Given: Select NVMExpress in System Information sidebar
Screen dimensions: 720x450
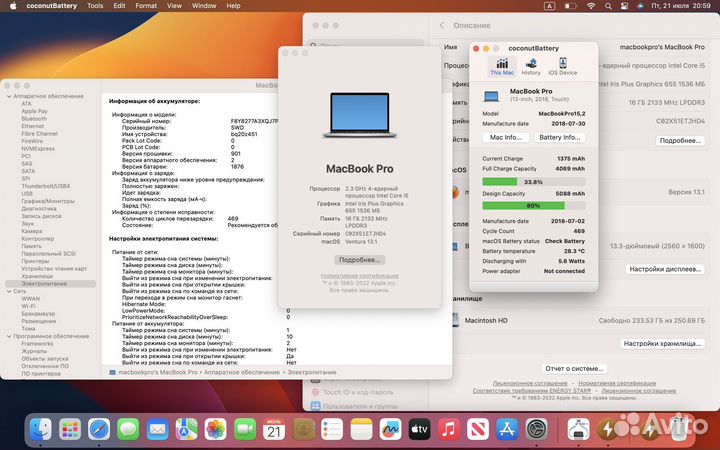Looking at the screenshot, I should [x=38, y=148].
